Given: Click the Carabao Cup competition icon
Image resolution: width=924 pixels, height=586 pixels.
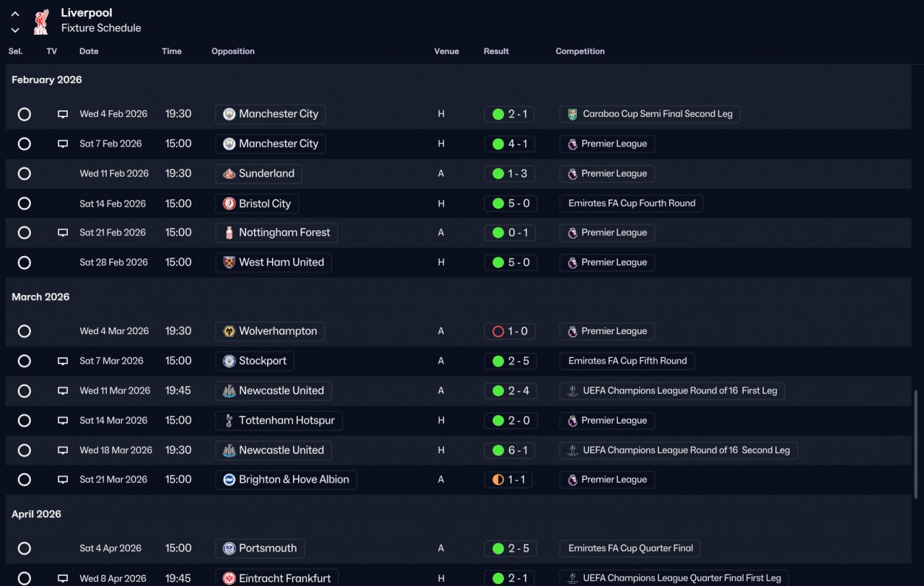Looking at the screenshot, I should point(572,114).
